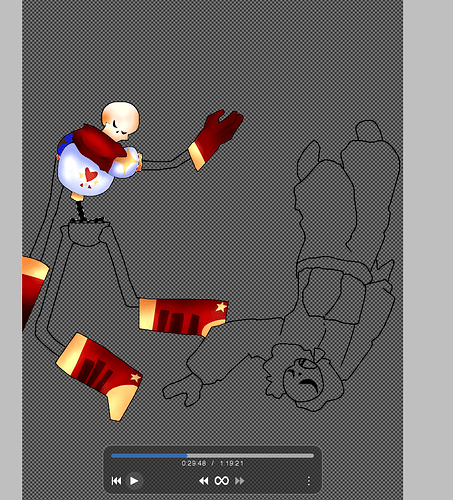Seek within the blue played progress portion
453x500 pixels.
click(x=149, y=455)
